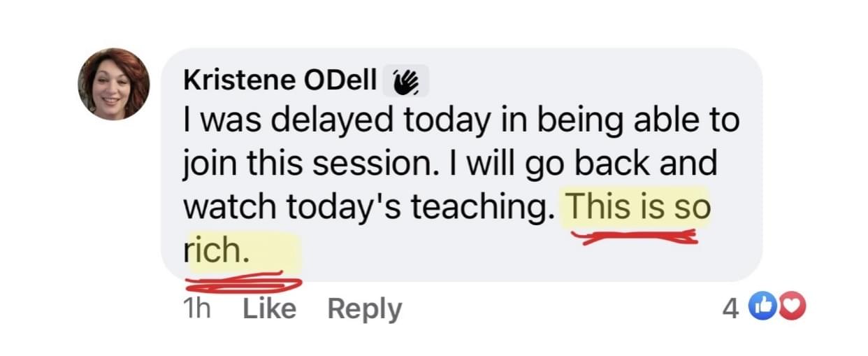This screenshot has height=356, width=868.
Task: View the 4 reactions count
Action: (730, 308)
